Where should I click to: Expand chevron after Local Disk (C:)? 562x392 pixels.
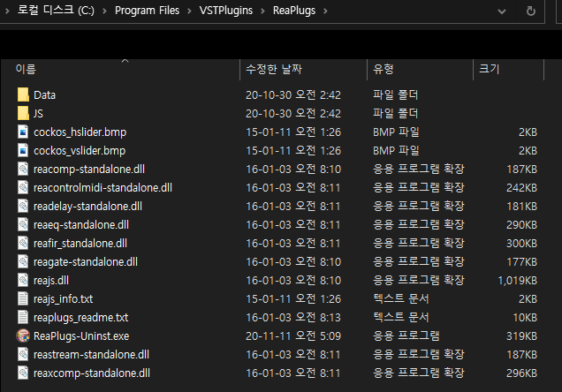click(x=104, y=11)
